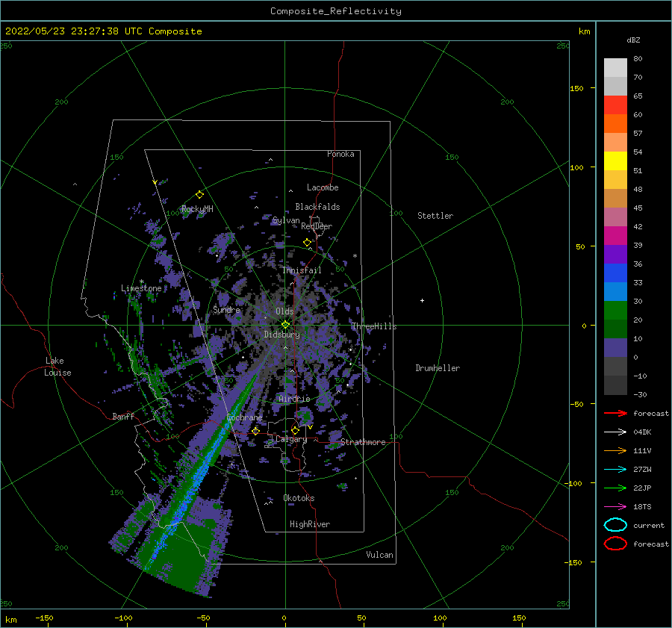This screenshot has height=628, width=672.
Task: Click the -150 label on bottom axis
Action: 44,618
